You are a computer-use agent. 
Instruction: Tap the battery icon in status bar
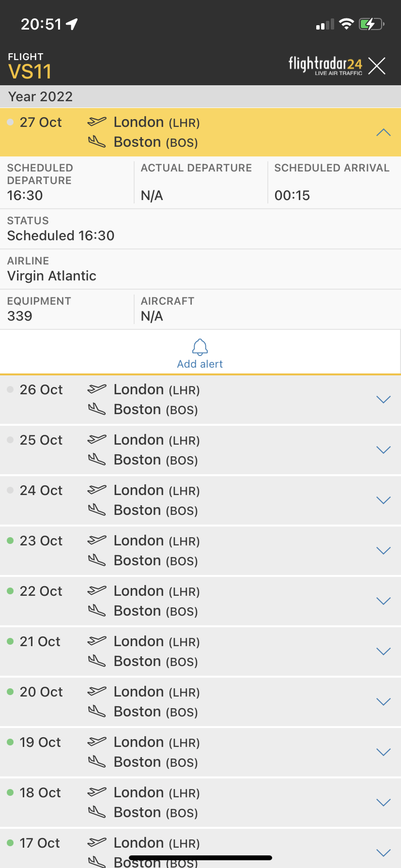pos(371,24)
